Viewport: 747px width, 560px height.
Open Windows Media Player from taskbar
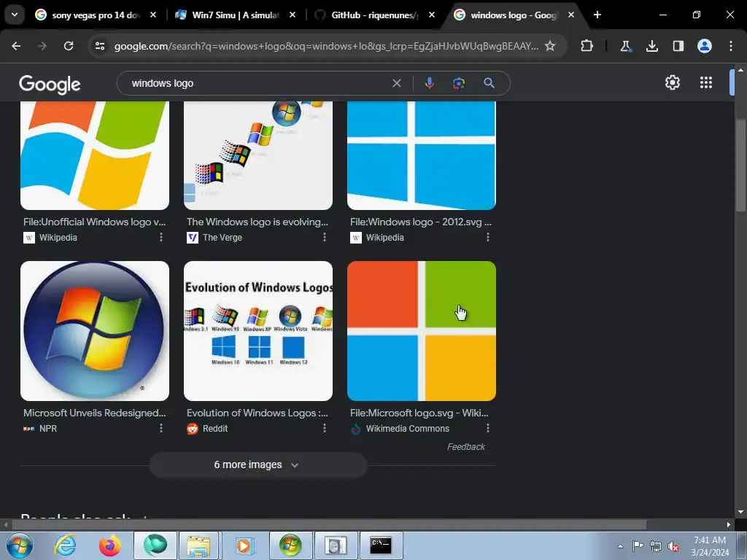244,545
